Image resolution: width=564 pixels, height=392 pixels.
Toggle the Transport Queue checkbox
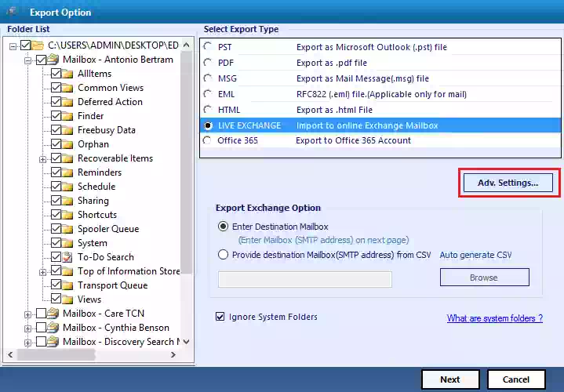coord(56,285)
